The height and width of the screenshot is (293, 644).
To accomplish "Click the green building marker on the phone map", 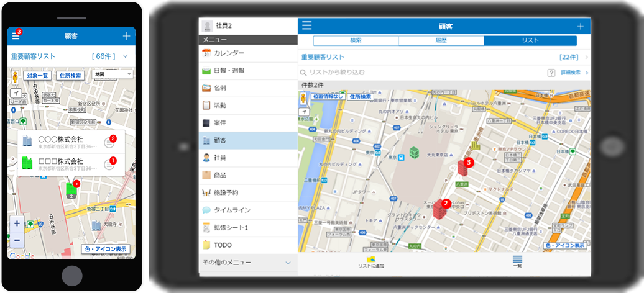I will click(x=71, y=189).
